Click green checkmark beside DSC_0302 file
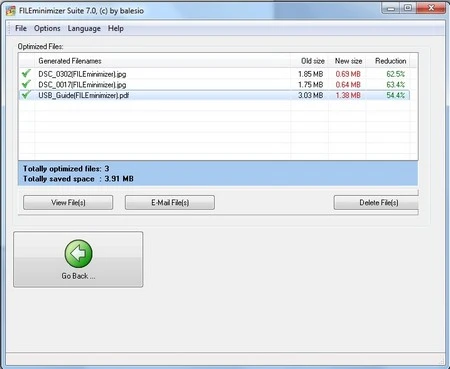The image size is (450, 369). [x=26, y=73]
